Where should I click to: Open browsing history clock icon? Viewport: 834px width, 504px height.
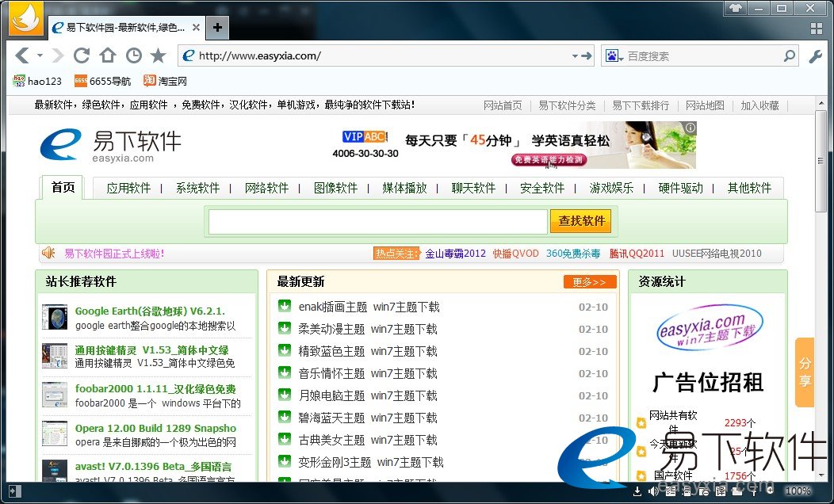pos(133,55)
